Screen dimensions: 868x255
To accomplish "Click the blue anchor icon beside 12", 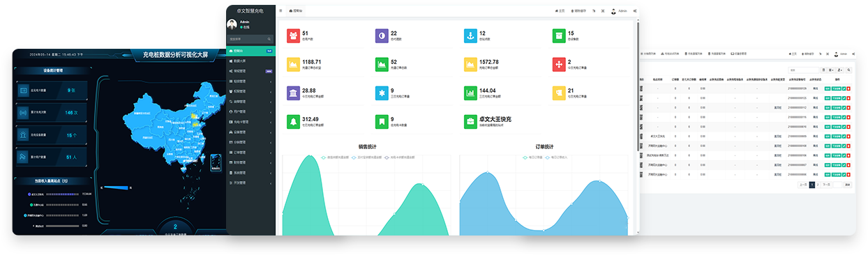I will 471,35.
